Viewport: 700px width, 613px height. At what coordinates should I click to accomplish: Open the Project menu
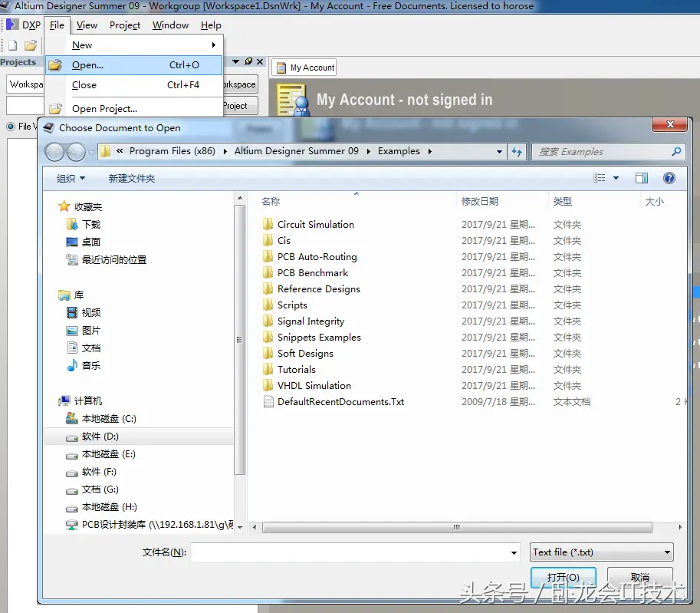coord(125,25)
